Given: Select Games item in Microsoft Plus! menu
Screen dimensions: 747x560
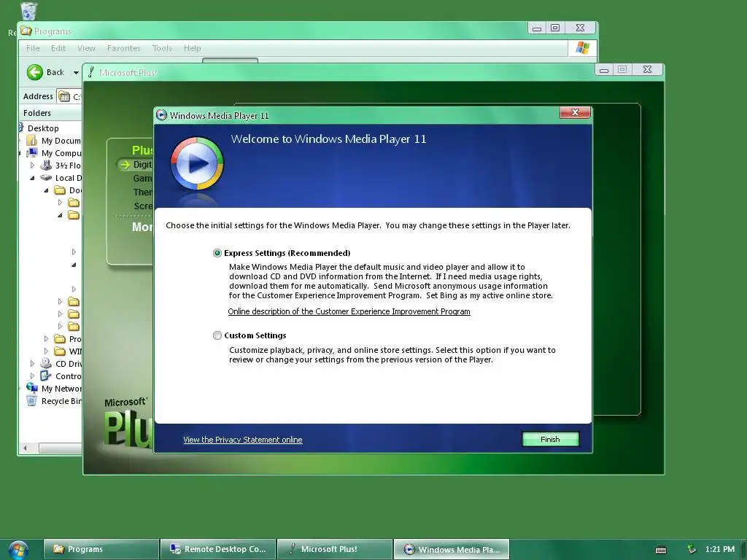Looking at the screenshot, I should pos(143,178).
